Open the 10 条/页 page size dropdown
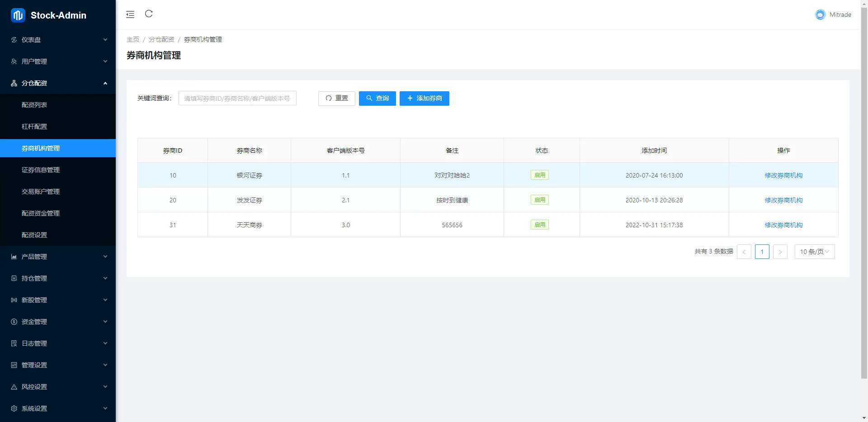The image size is (868, 422). click(x=815, y=252)
